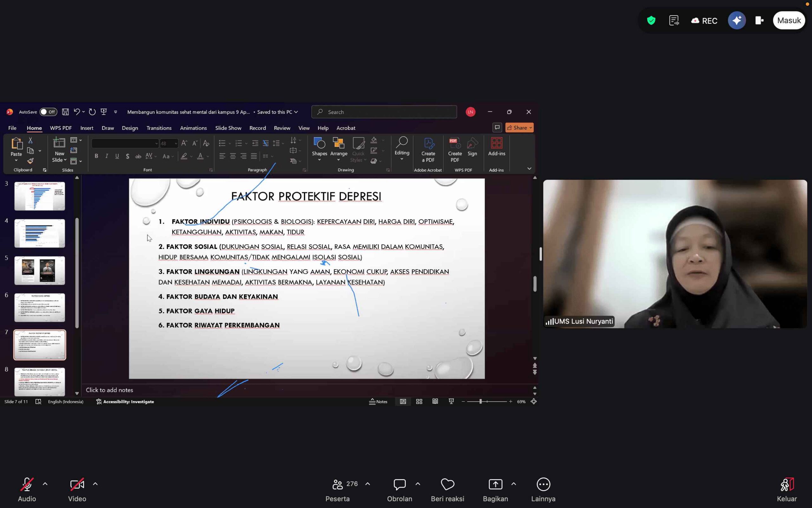Click the Paste icon in Clipboard group

pyautogui.click(x=16, y=144)
